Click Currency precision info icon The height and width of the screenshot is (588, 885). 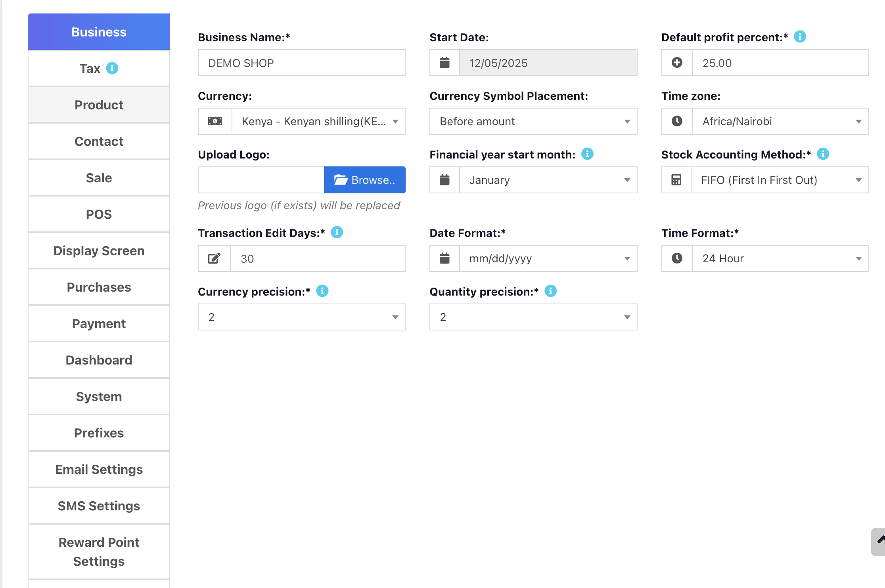(x=322, y=291)
